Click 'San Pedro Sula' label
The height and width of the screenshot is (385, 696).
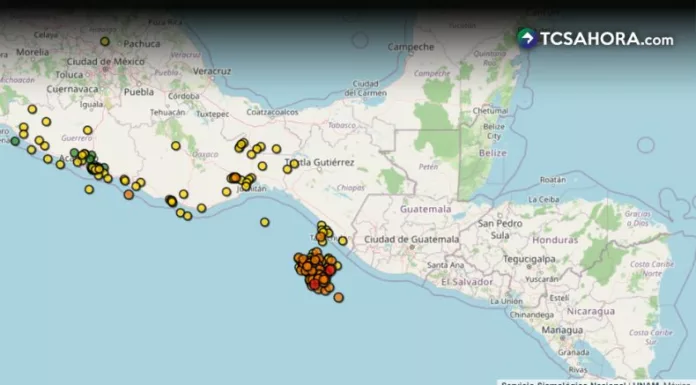(x=500, y=229)
